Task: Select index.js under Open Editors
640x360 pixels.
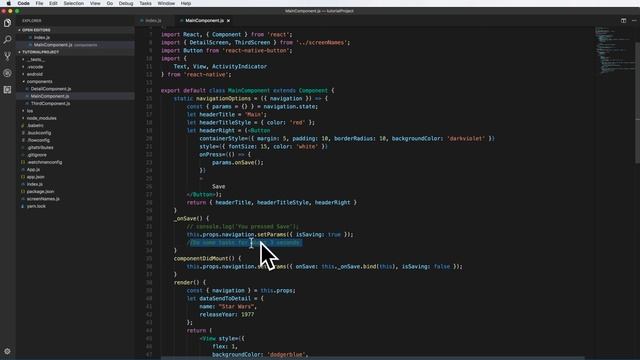Action: [42, 38]
